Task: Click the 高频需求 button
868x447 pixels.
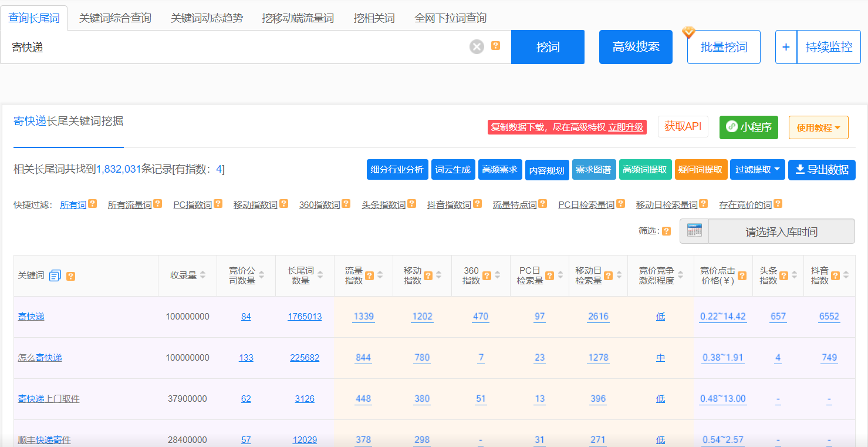Action: (500, 170)
